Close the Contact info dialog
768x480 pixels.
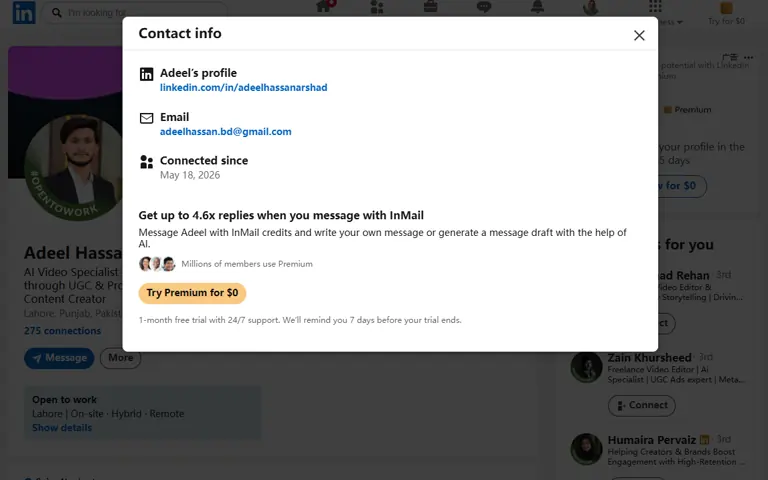coord(639,35)
